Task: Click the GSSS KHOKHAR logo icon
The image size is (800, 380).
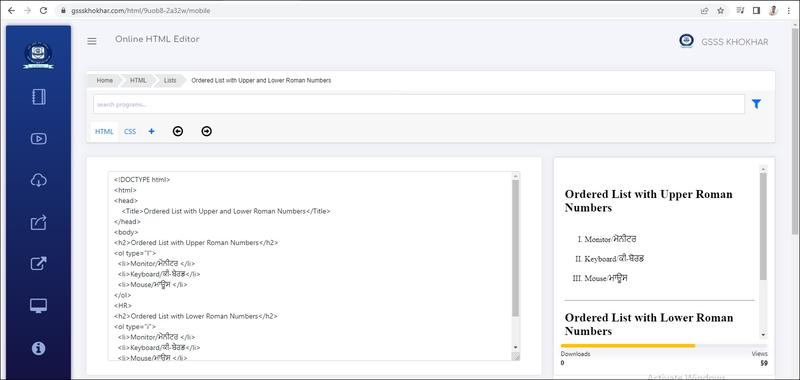Action: pyautogui.click(x=686, y=41)
